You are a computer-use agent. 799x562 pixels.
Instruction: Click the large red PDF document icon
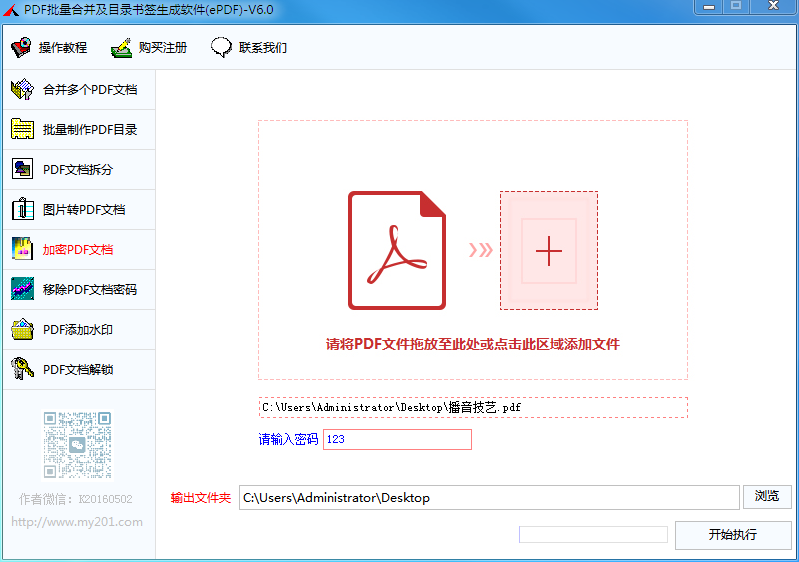(397, 250)
